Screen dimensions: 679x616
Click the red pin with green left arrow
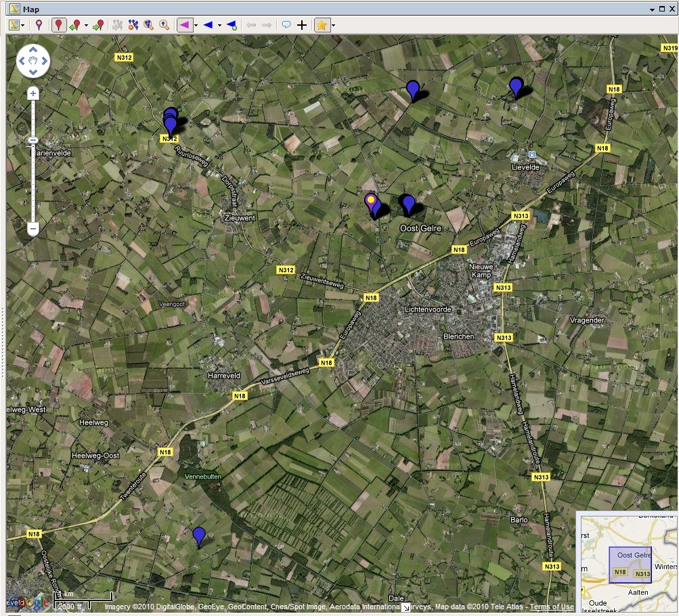[x=74, y=25]
